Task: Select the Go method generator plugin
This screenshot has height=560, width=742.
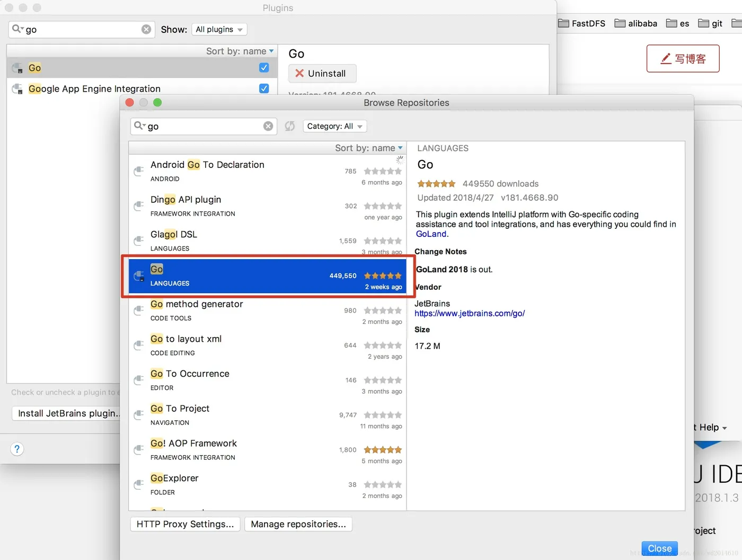Action: (268, 311)
